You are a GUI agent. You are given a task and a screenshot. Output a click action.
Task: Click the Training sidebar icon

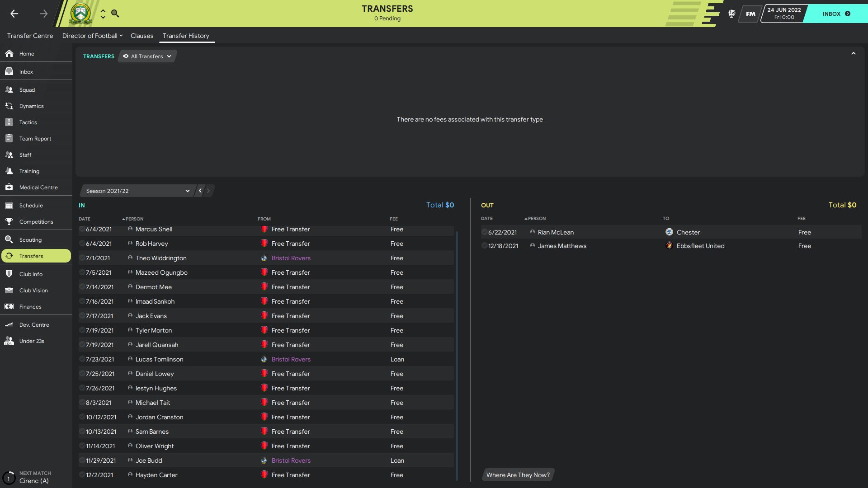coord(9,171)
